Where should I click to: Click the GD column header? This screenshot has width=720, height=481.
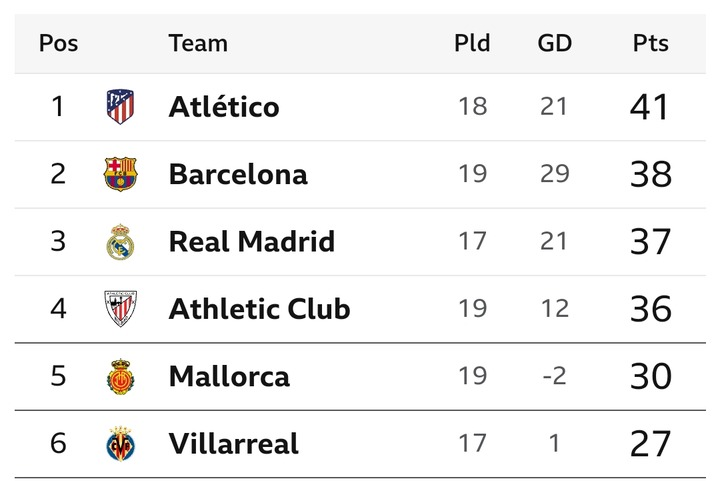[x=555, y=43]
